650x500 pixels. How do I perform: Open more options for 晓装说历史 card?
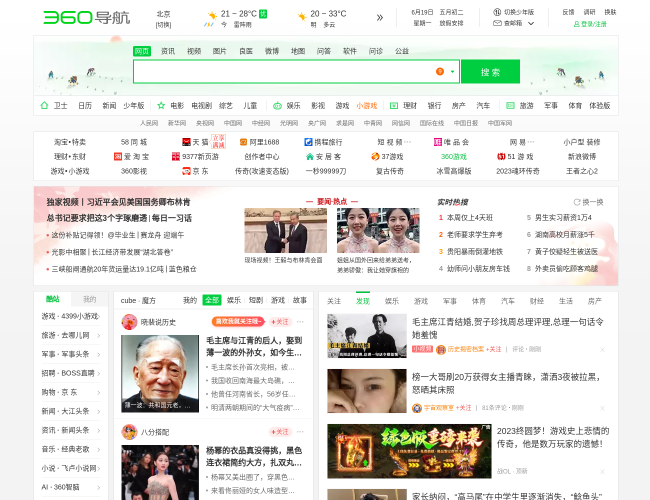(x=301, y=322)
